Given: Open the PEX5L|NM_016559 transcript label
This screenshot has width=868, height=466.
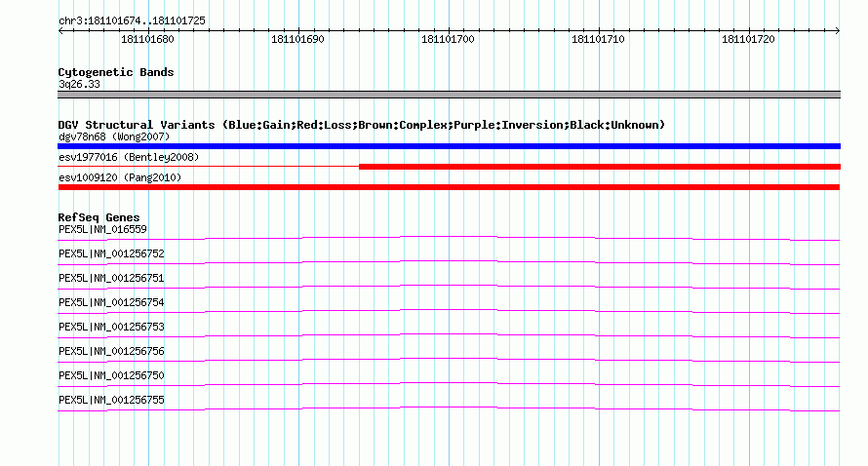Looking at the screenshot, I should (x=102, y=229).
